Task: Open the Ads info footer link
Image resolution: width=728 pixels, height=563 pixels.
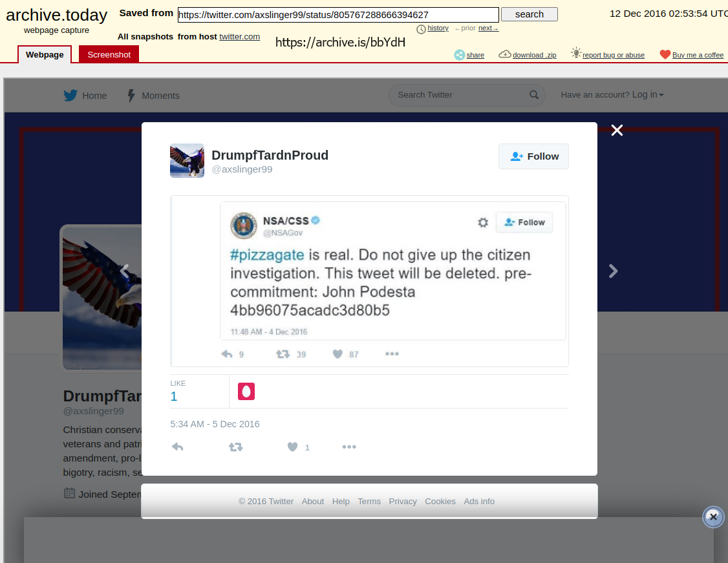Action: pyautogui.click(x=479, y=501)
